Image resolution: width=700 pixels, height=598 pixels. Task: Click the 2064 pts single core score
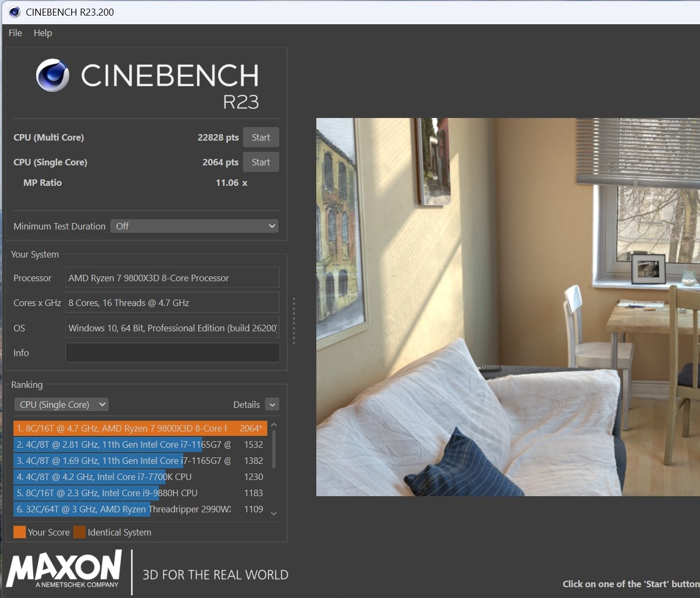(x=220, y=162)
